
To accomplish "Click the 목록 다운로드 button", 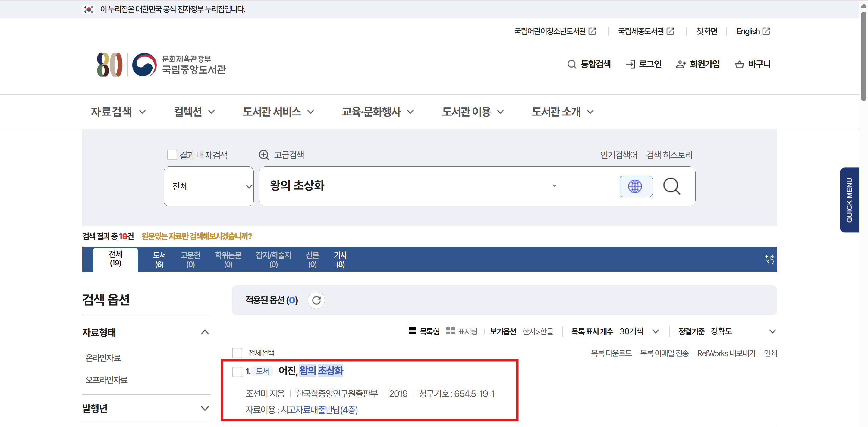I will pyautogui.click(x=611, y=353).
